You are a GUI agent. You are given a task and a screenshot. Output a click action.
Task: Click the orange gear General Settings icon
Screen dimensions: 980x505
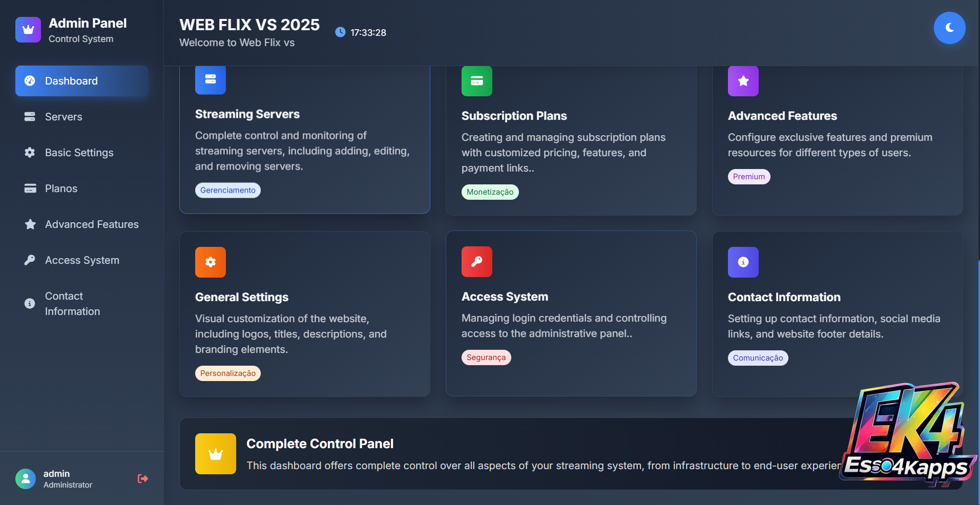(210, 262)
